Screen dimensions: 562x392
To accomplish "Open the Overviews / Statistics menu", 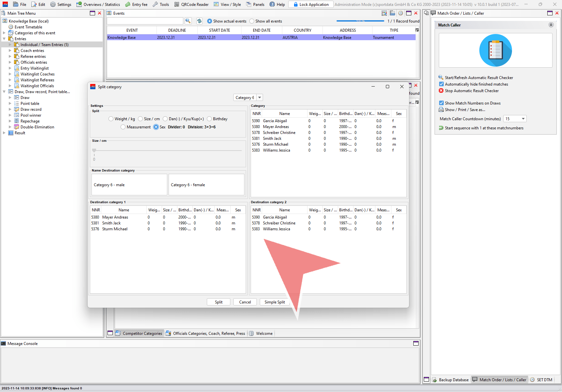I will coord(98,4).
